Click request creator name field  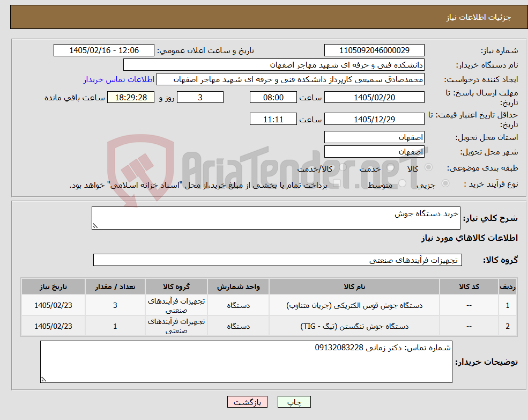coord(290,79)
